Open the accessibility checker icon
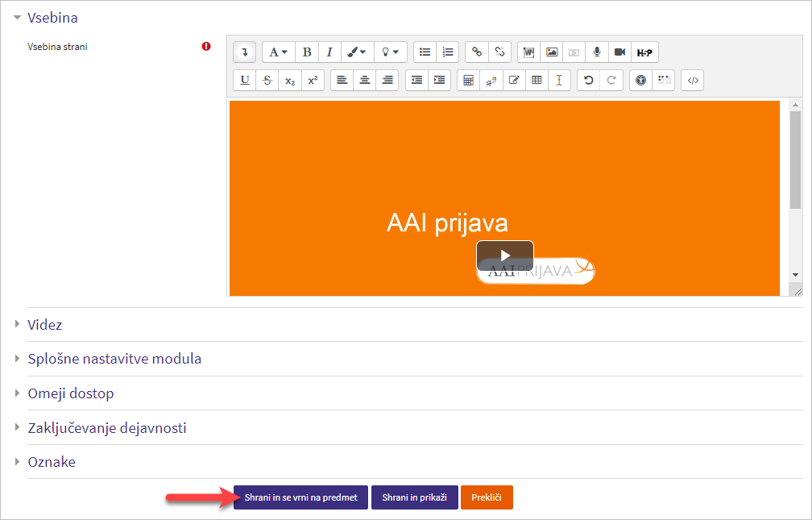This screenshot has width=812, height=520. [641, 80]
